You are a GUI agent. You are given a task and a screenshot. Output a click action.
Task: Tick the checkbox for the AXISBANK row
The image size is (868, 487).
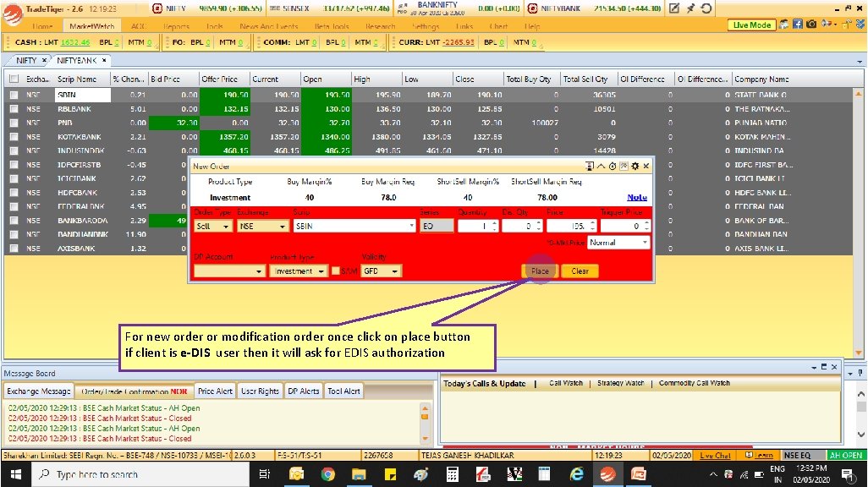click(14, 249)
